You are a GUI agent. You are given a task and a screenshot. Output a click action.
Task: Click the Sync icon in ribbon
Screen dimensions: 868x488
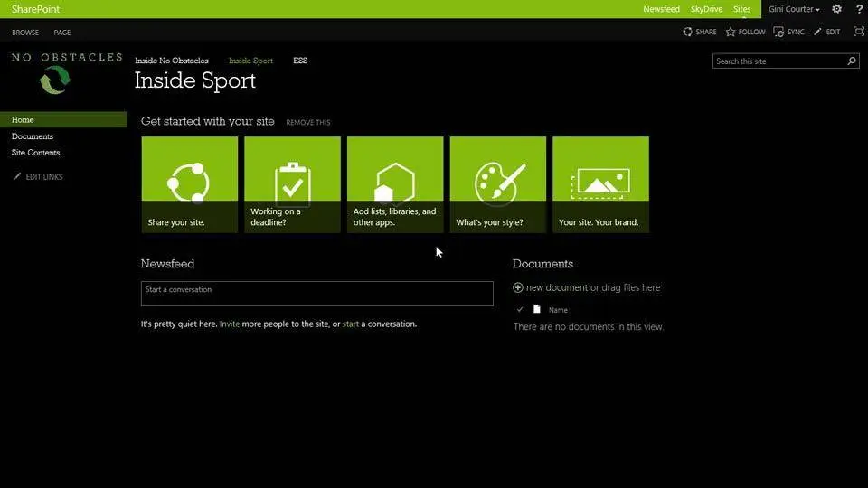click(778, 33)
